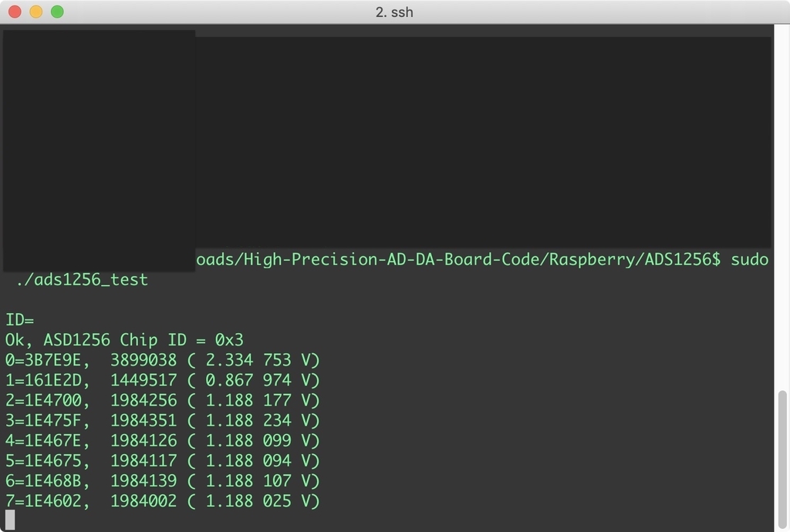Image resolution: width=790 pixels, height=532 pixels.
Task: Click the voltage '0.867 974 V'
Action: click(x=258, y=380)
